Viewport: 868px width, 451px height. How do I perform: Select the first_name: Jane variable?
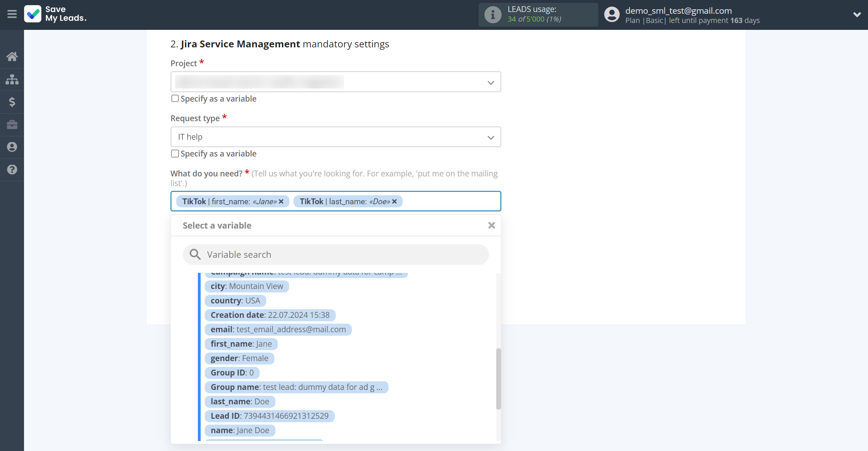point(241,344)
